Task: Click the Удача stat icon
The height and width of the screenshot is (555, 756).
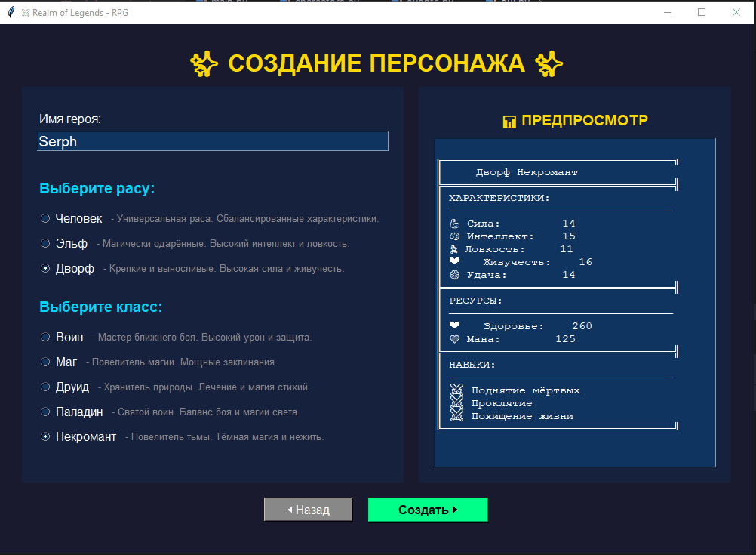Action: [456, 274]
